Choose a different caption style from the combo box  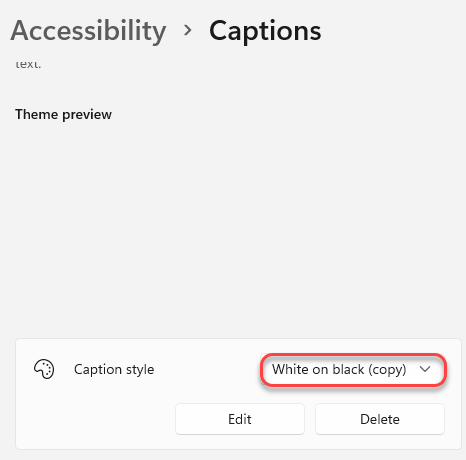click(x=353, y=370)
